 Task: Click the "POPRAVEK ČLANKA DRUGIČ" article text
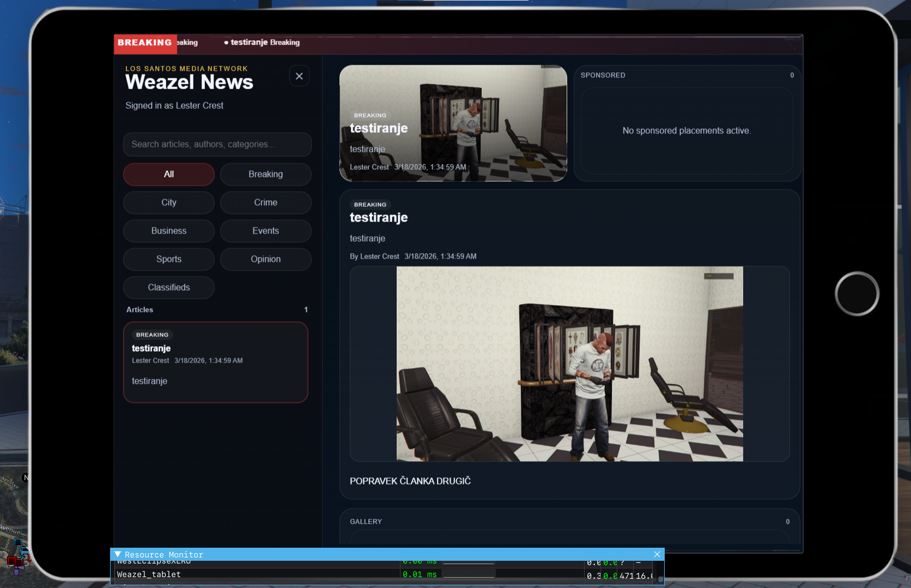tap(410, 481)
